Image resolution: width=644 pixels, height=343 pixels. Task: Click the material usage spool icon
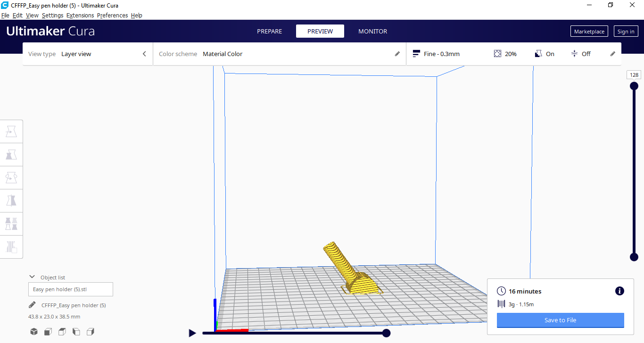501,304
